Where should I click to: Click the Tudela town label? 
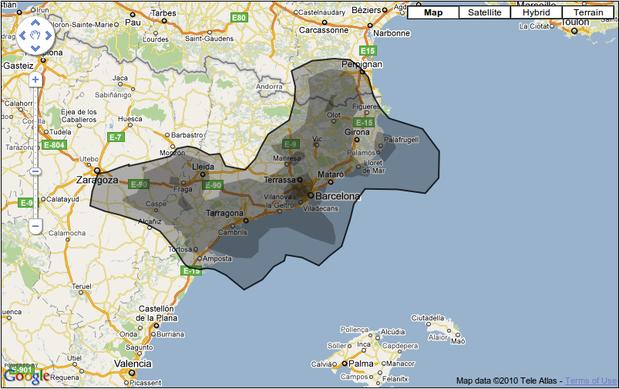point(60,132)
